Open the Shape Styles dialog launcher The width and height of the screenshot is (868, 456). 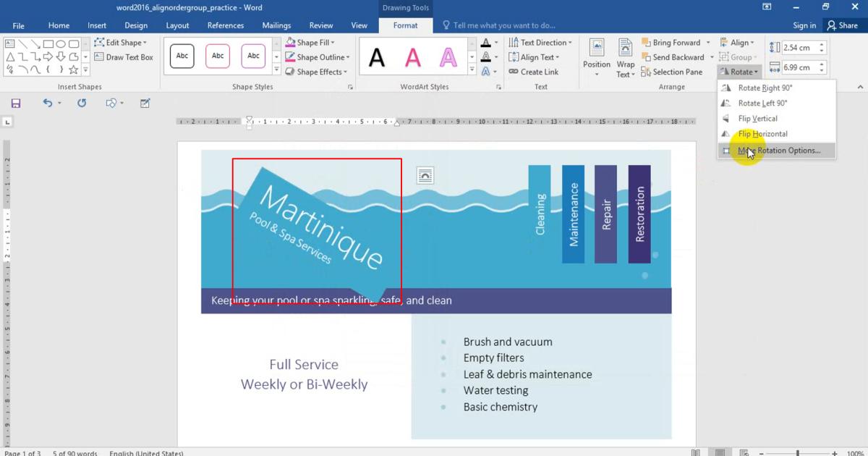[x=351, y=87]
